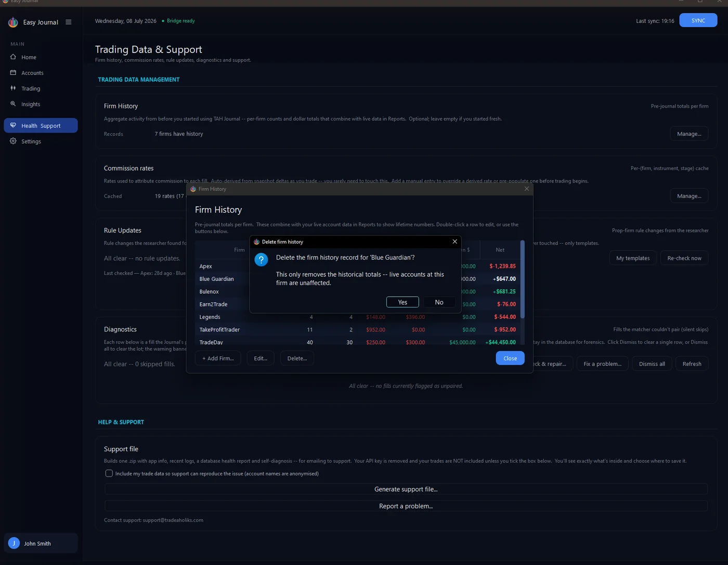Click the +$647.00 Net value for Blue Guardian

coord(504,279)
